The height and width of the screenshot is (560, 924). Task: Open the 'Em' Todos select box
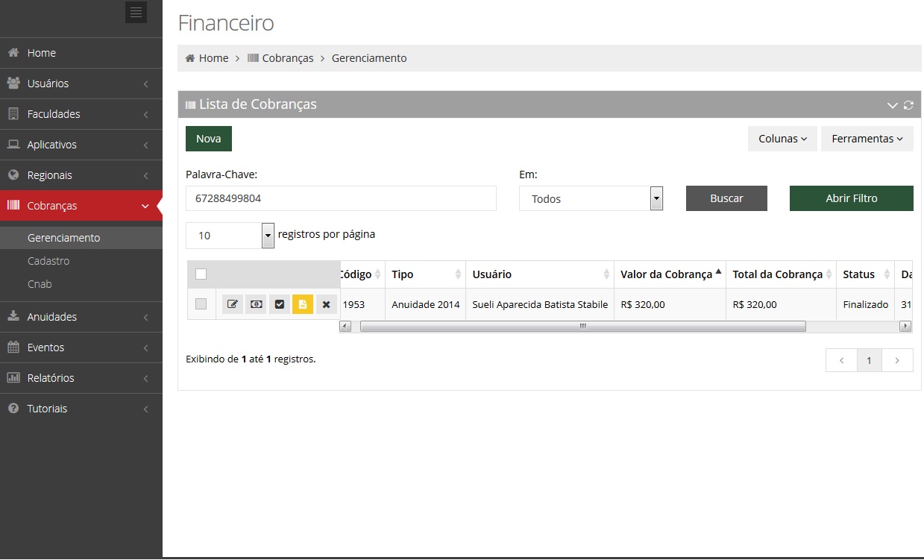[591, 199]
